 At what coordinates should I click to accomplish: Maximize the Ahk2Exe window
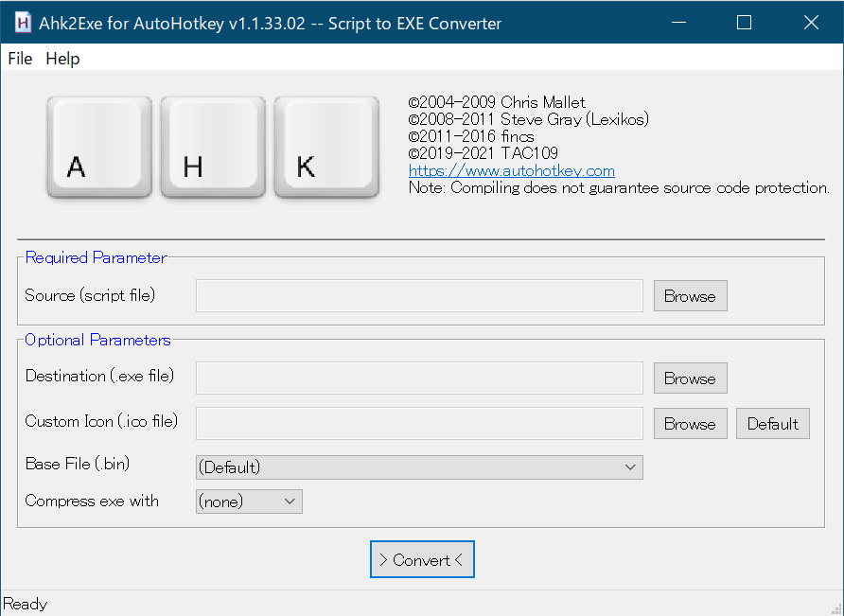pyautogui.click(x=744, y=23)
